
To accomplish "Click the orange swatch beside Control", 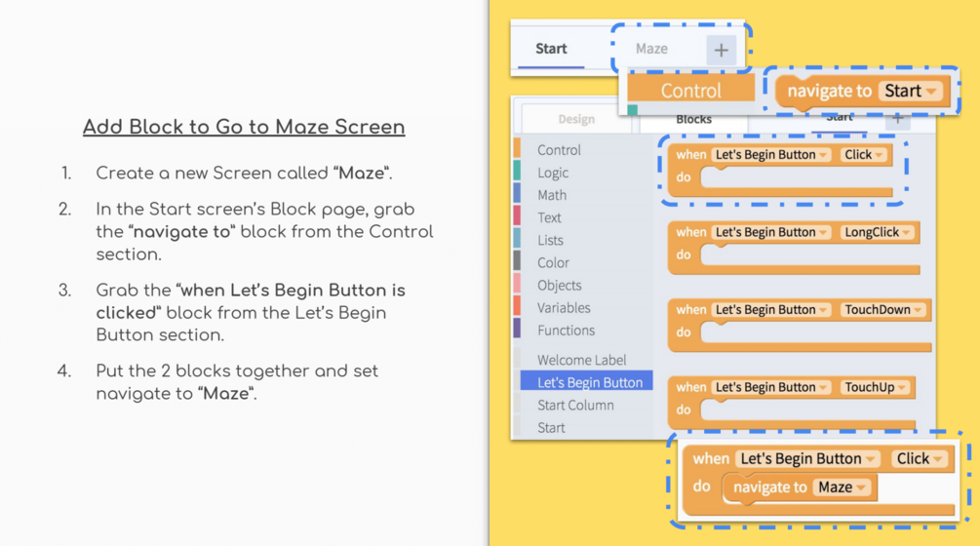I will tap(517, 148).
